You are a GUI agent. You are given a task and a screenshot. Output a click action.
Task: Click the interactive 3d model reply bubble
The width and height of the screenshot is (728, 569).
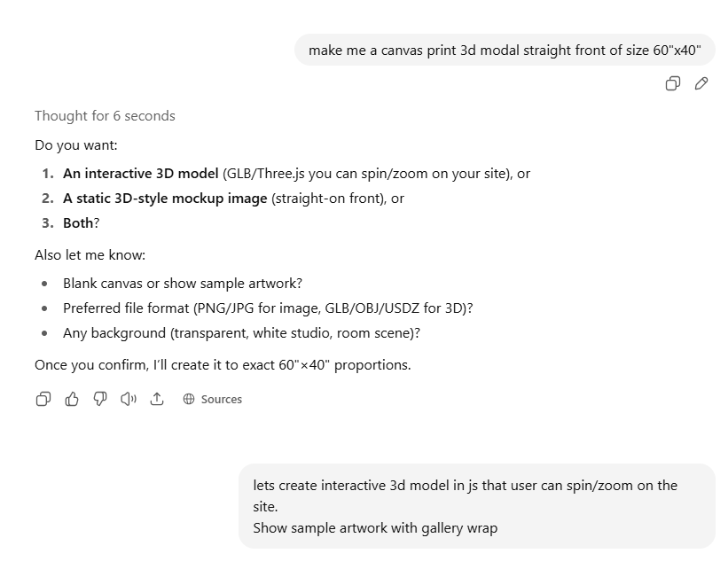pyautogui.click(x=476, y=506)
